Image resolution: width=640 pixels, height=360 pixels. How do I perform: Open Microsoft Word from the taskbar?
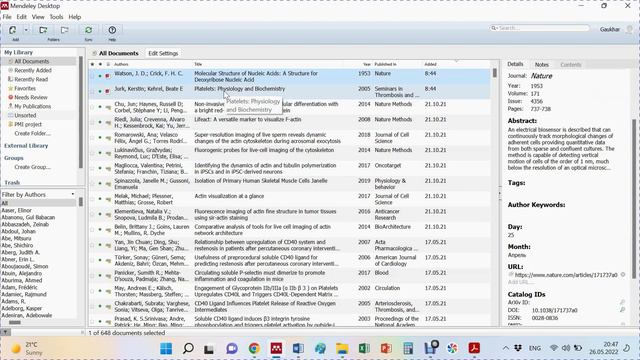[298, 349]
